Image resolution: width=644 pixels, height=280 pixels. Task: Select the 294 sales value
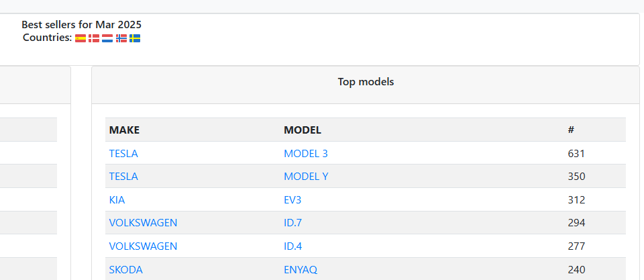577,223
